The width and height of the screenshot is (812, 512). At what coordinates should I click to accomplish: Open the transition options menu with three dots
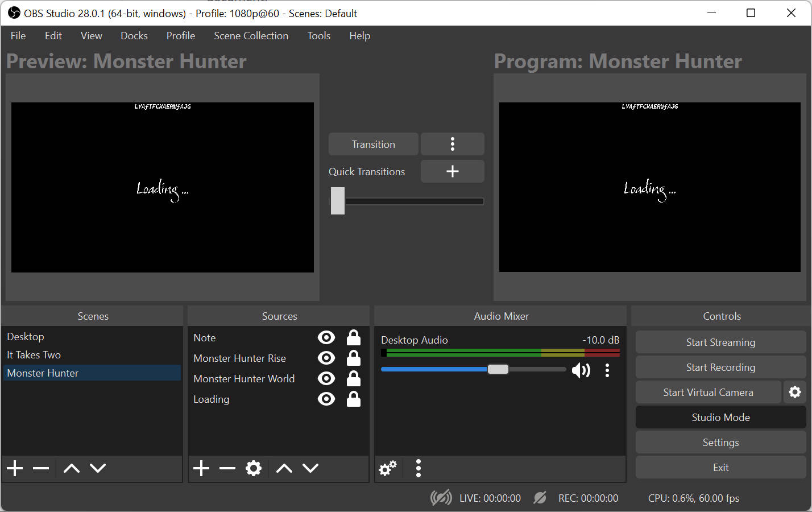click(x=452, y=144)
